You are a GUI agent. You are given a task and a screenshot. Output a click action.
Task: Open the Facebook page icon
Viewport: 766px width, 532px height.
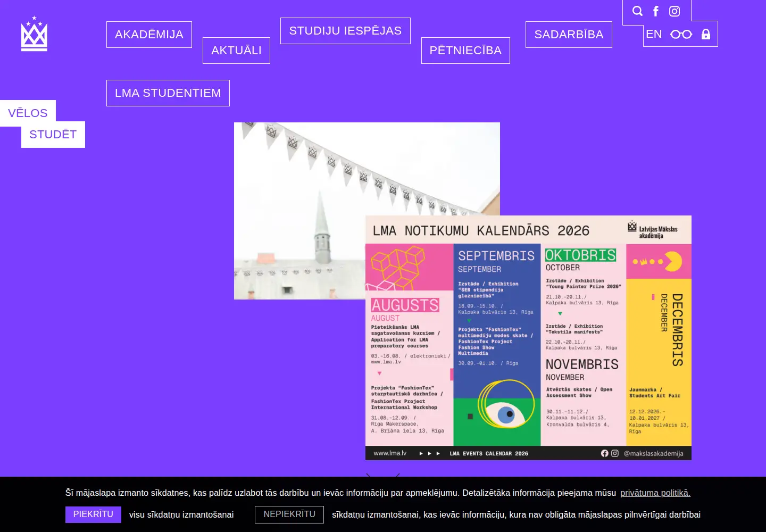click(656, 11)
